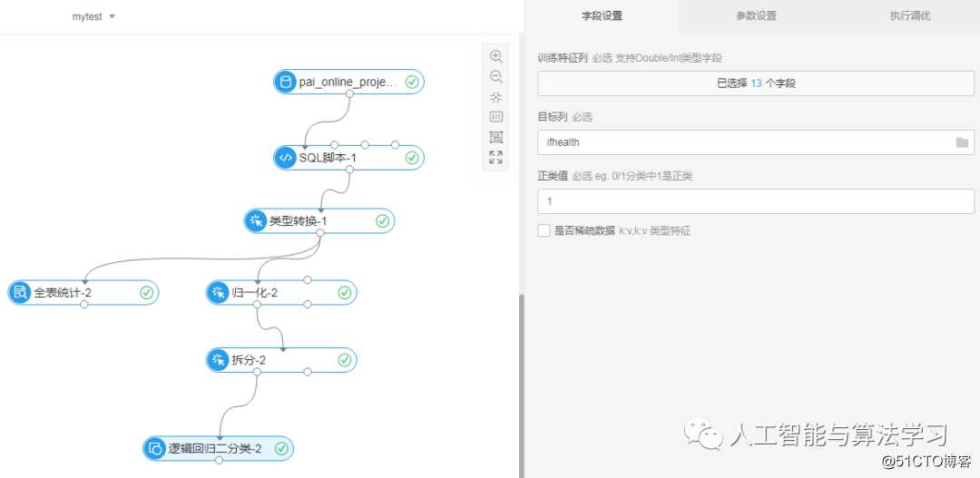Open the mytest project dropdown

point(93,16)
